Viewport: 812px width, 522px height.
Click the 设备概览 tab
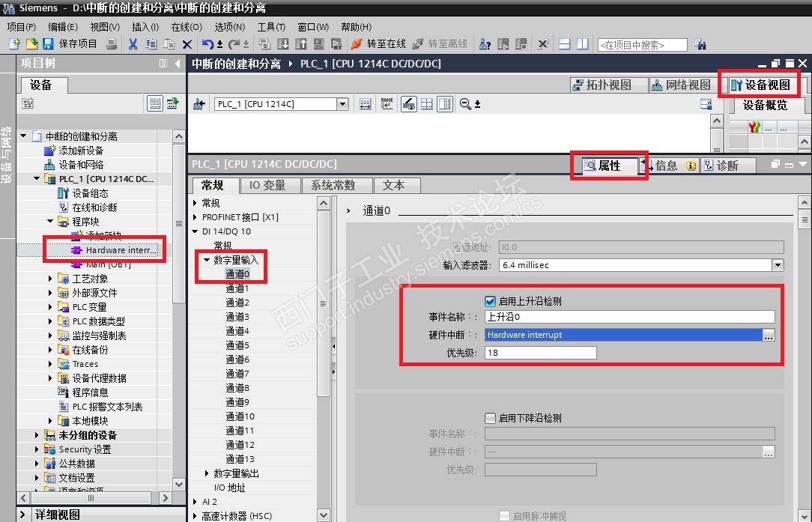coord(766,105)
